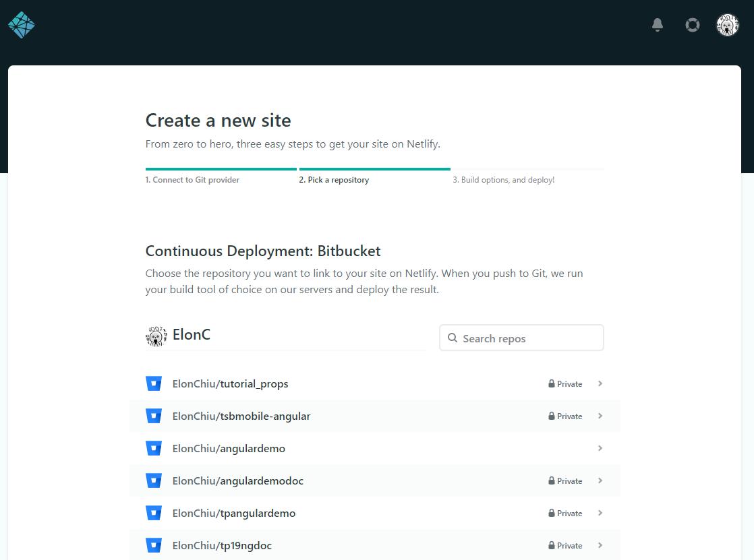The image size is (754, 560).
Task: Click the Netlify logo in the header
Action: click(22, 25)
